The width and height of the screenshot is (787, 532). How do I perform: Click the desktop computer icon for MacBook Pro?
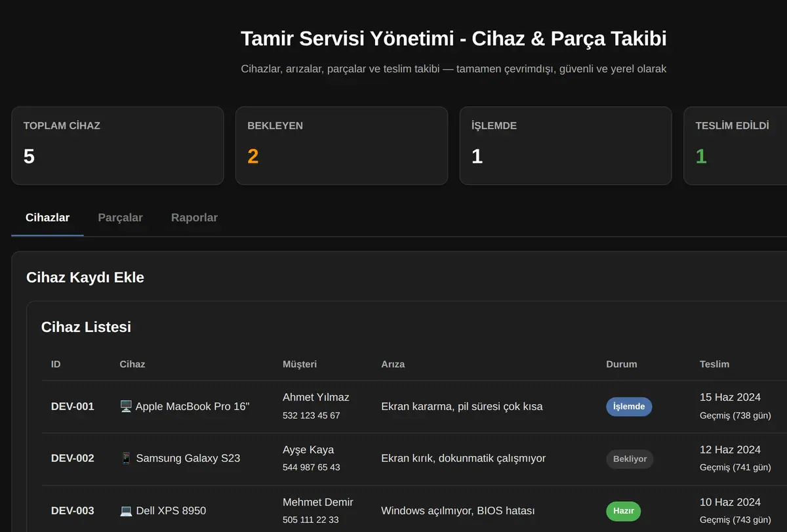[x=126, y=407]
